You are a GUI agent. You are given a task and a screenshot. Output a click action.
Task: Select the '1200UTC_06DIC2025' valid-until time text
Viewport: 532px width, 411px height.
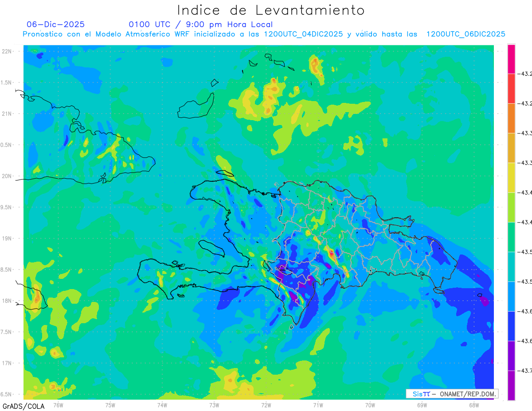466,34
